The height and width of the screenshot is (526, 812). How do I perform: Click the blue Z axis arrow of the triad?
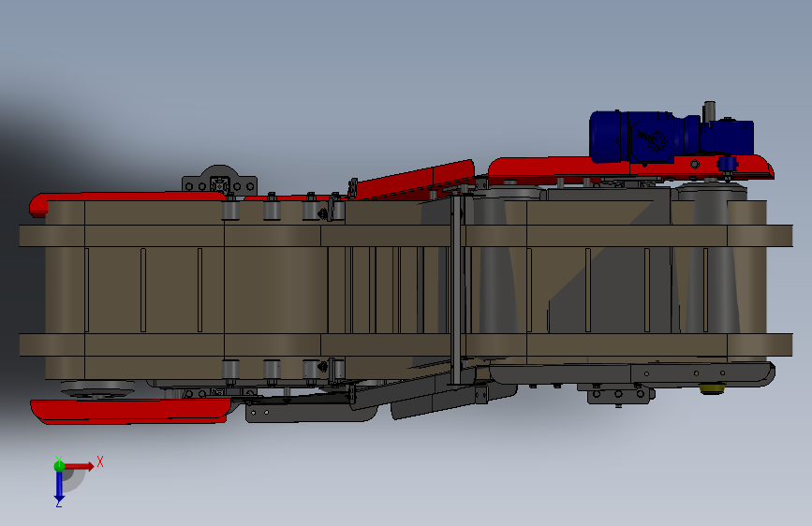tap(59, 487)
